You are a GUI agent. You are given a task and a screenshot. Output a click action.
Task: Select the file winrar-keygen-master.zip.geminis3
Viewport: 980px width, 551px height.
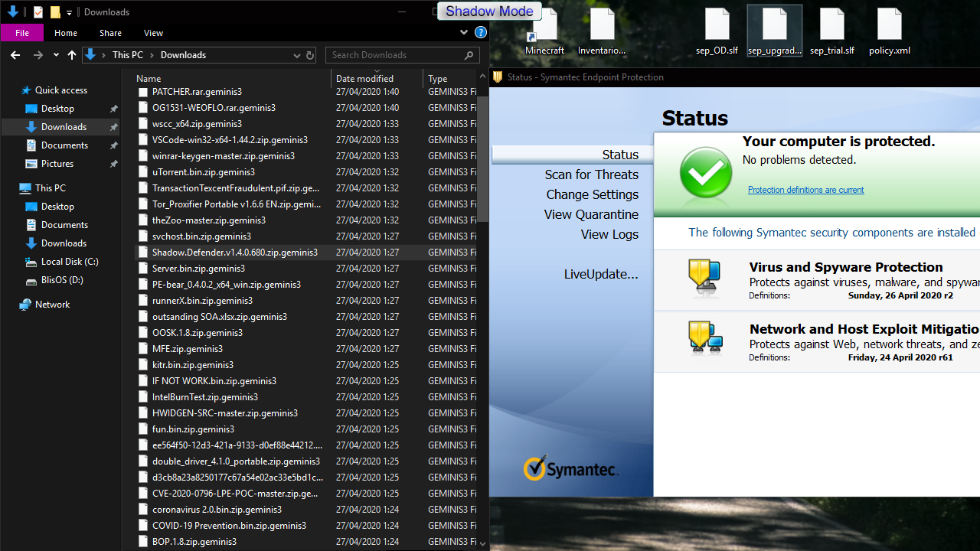click(x=306, y=156)
